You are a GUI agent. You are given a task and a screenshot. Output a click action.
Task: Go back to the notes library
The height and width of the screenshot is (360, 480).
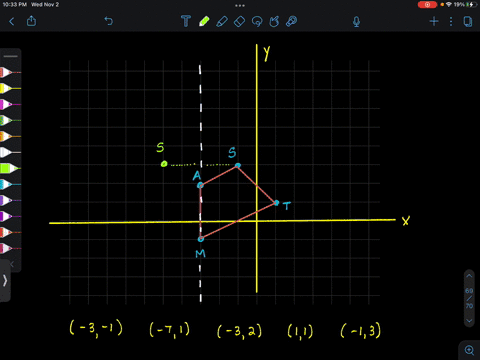[12, 22]
